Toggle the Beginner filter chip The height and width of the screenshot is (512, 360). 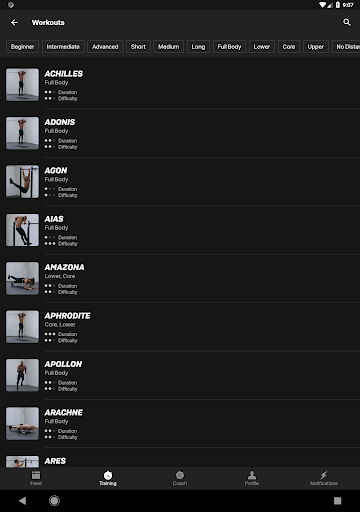coord(22,47)
